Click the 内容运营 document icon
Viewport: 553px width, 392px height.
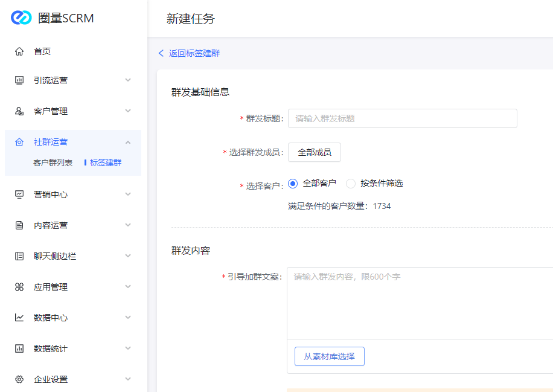(19, 225)
